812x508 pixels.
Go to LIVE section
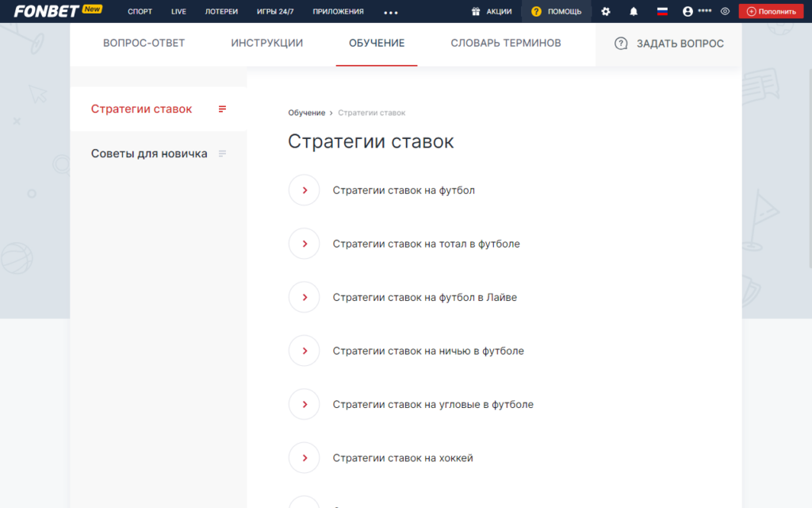[178, 11]
